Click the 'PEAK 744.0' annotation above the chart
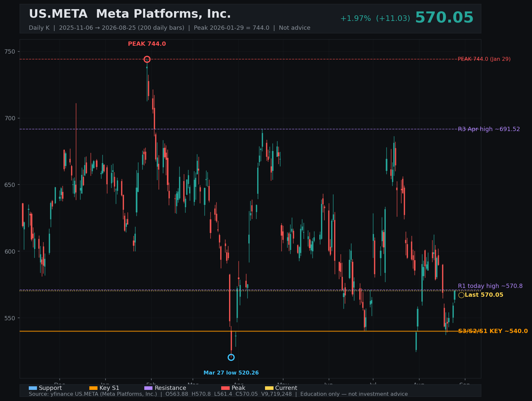 tap(147, 44)
